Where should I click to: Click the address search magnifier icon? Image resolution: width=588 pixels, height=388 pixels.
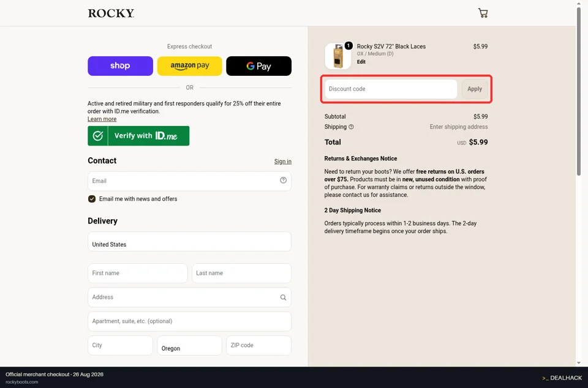click(x=283, y=297)
